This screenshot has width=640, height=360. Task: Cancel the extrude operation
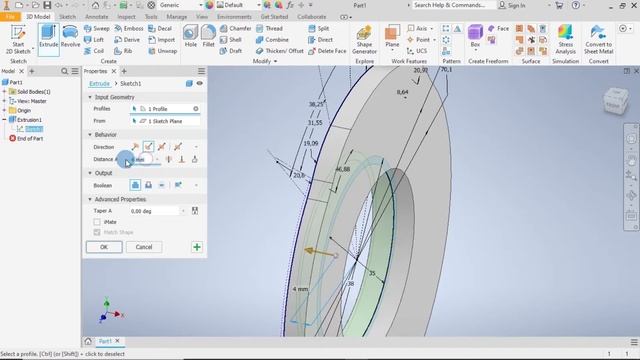click(x=144, y=247)
